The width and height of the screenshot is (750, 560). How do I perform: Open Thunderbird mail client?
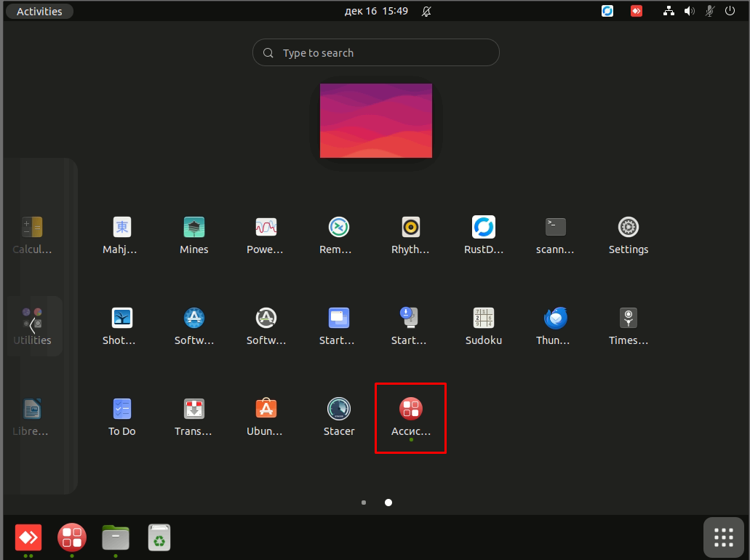pyautogui.click(x=556, y=318)
